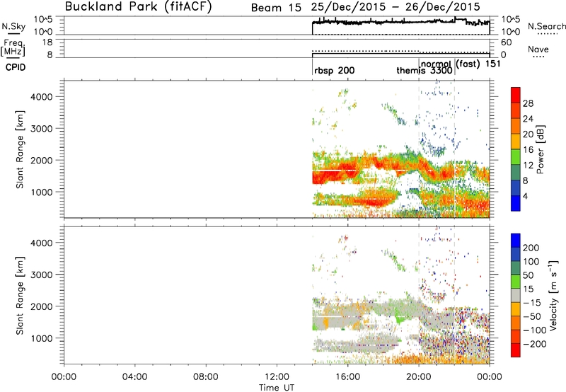The height and width of the screenshot is (392, 566).
Task: Click the 'Freq. [MHz]' axis label
Action: [x=13, y=47]
